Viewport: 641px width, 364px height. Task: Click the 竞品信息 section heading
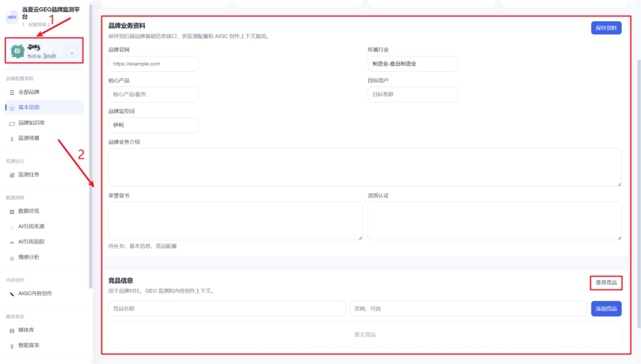pos(120,280)
